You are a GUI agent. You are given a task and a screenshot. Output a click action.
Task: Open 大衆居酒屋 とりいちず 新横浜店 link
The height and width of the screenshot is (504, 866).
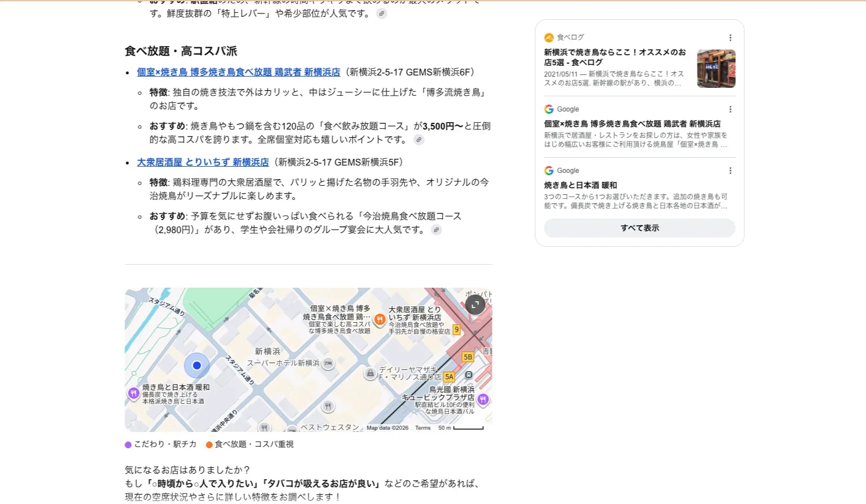coord(203,162)
